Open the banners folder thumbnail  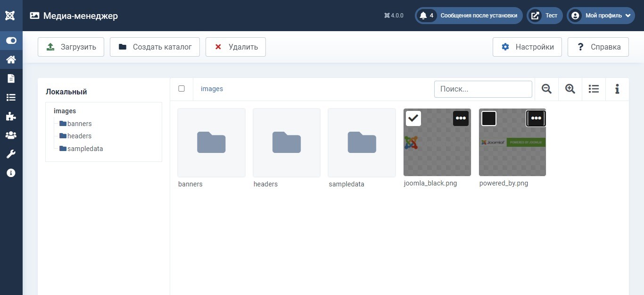pyautogui.click(x=211, y=143)
